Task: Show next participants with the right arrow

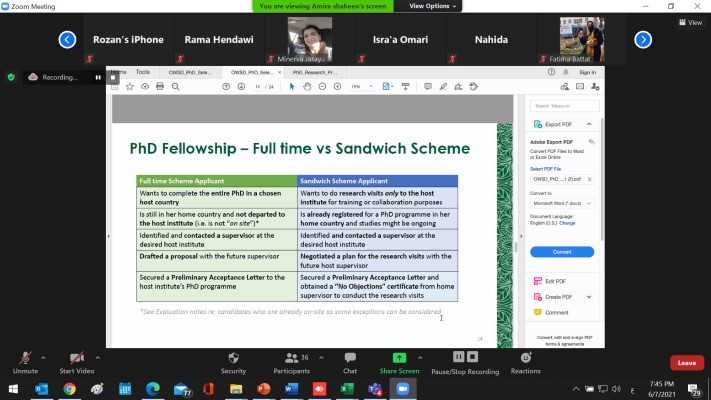Action: (x=643, y=40)
